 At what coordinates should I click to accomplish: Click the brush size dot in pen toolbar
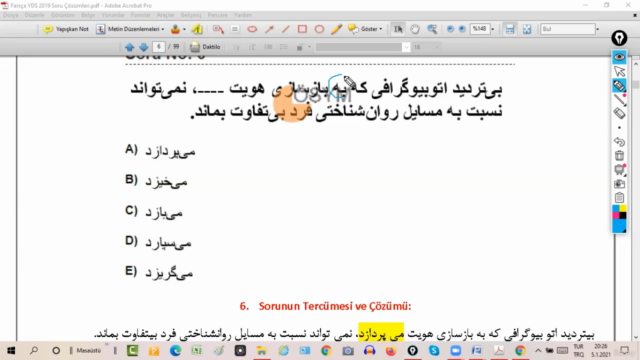[x=619, y=128]
